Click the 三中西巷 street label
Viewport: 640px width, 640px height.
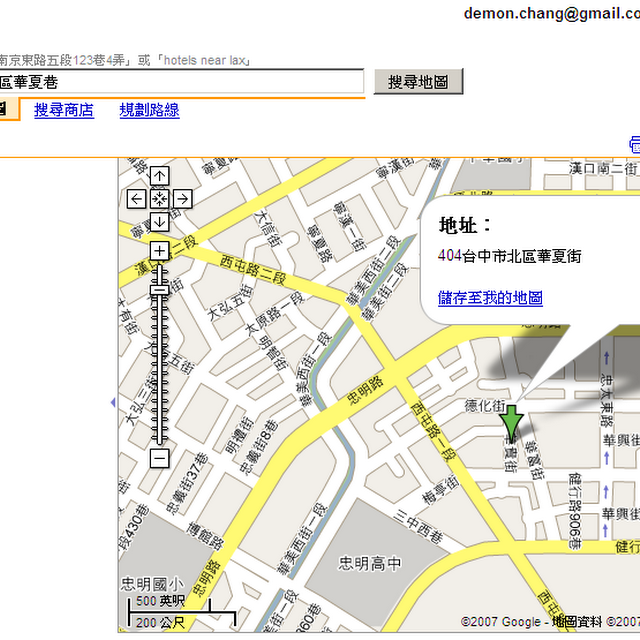(418, 527)
